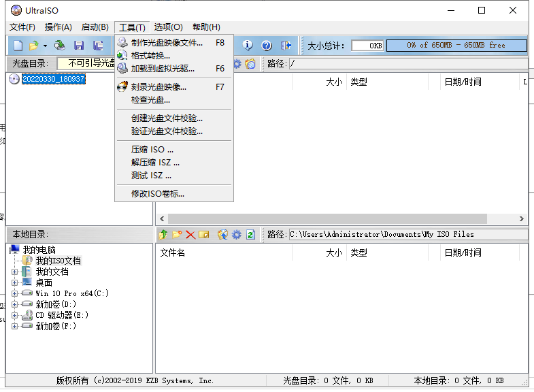
Task: Click the folder label icon in disc toolbar
Action: point(250,64)
